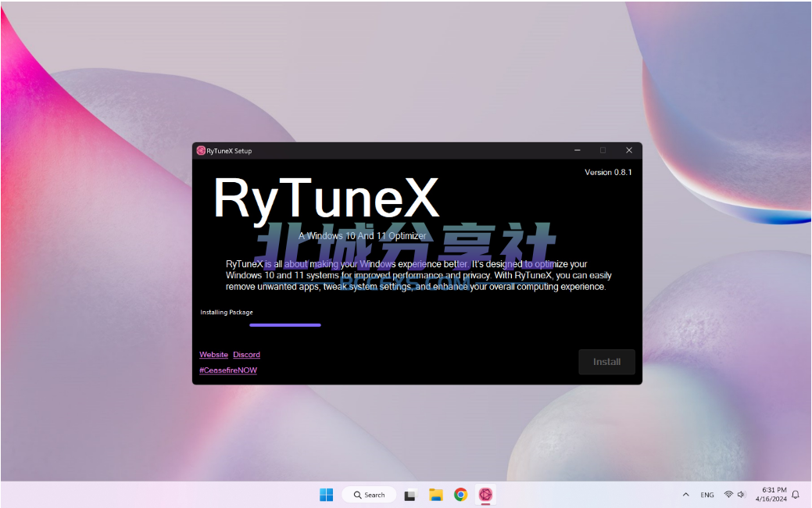Open the Discord link
This screenshot has width=812, height=508.
coord(246,355)
